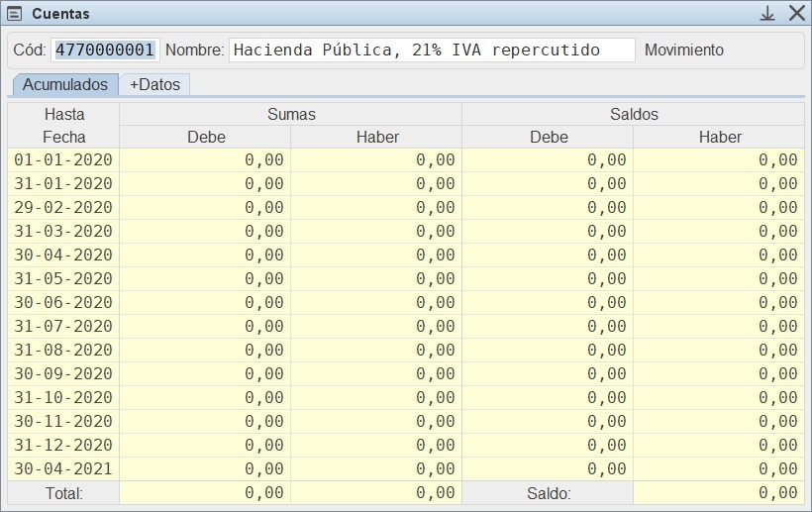Open the +Datos tab
The width and height of the screenshot is (812, 512).
pyautogui.click(x=154, y=85)
